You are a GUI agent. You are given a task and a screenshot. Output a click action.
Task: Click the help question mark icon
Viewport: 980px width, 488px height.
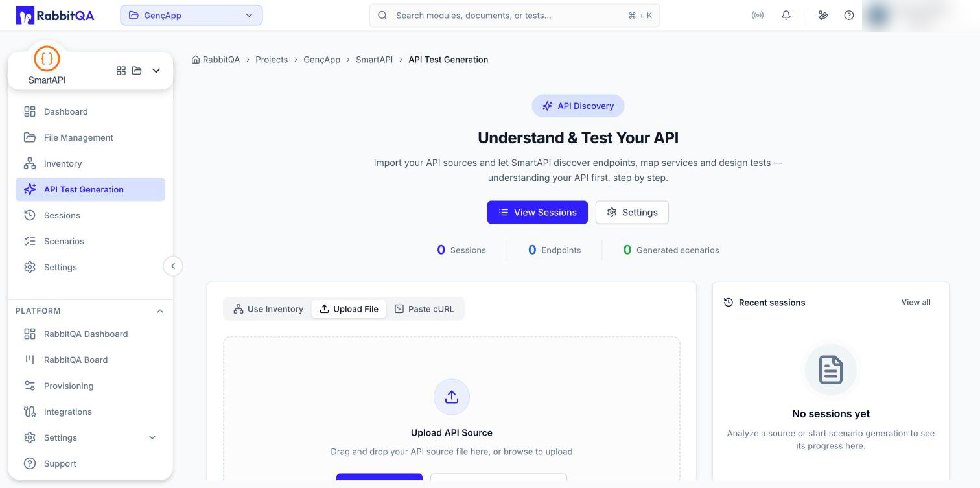coord(849,16)
